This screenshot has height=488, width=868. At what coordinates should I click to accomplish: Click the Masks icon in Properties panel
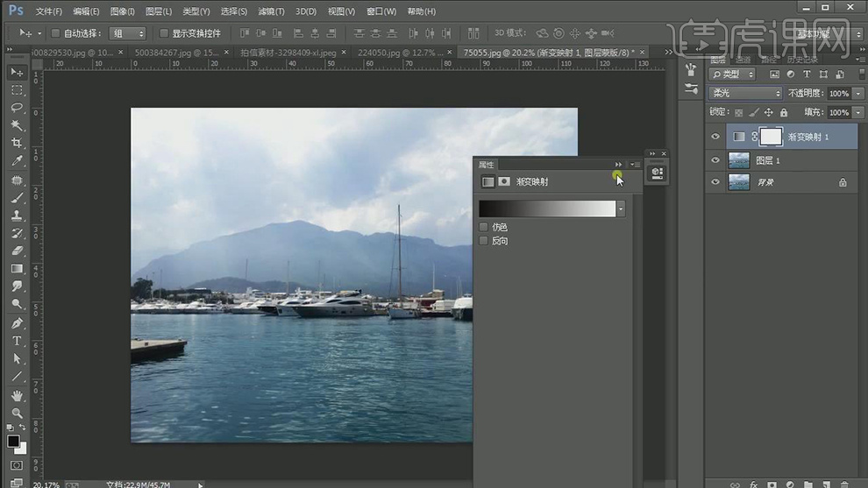point(504,181)
